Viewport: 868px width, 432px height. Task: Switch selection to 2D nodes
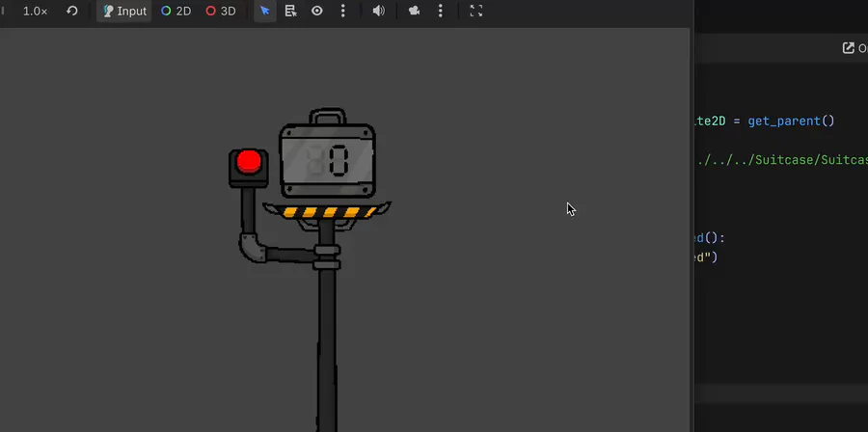[176, 11]
